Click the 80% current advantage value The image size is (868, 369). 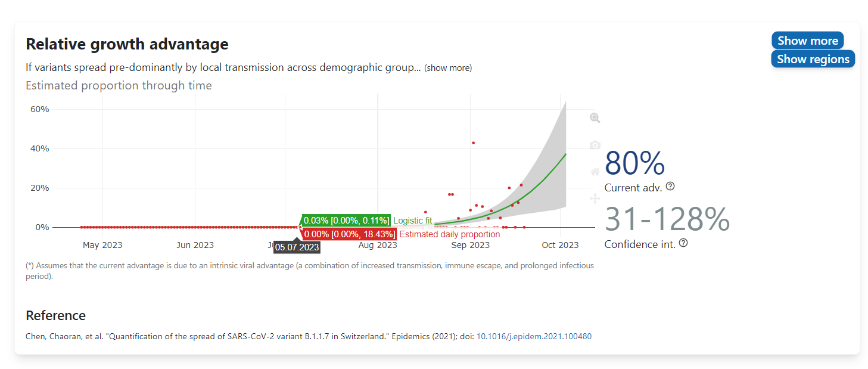(634, 163)
